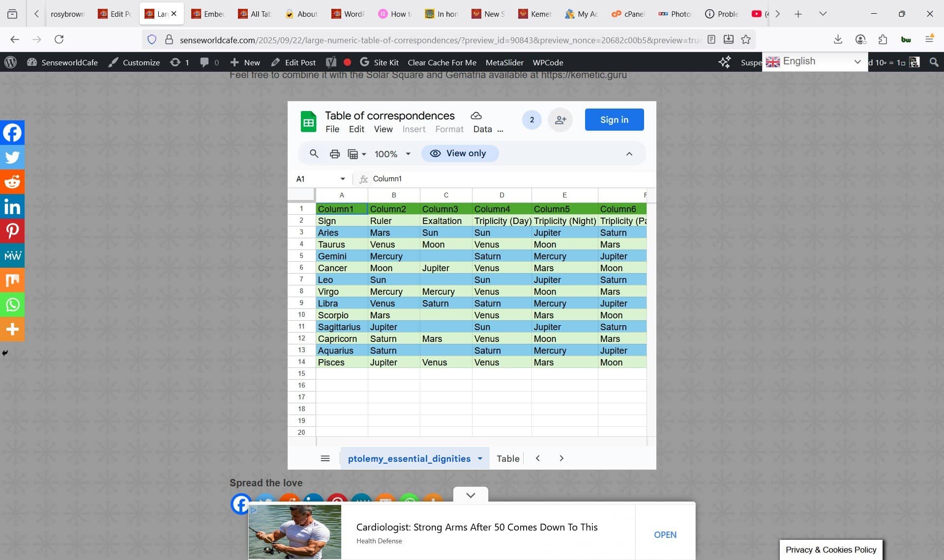Click the Pinterest share sidebar icon
Image resolution: width=944 pixels, height=560 pixels.
(x=12, y=231)
